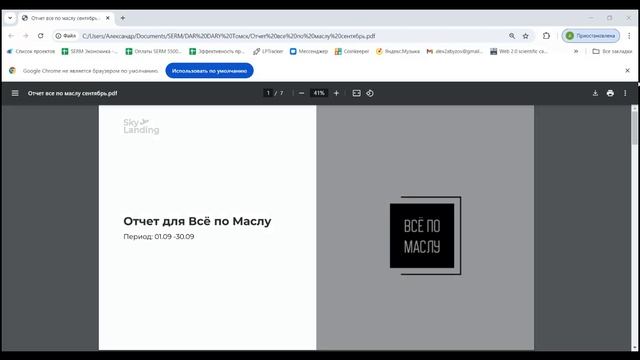Open the Эффективность bookmark
The image size is (640, 360).
click(217, 51)
